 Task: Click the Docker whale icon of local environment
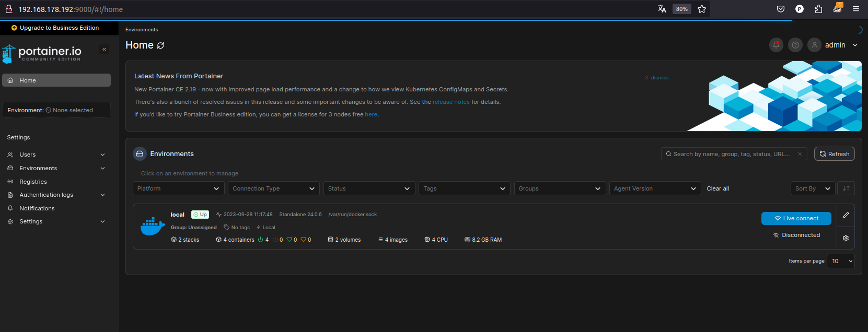(153, 227)
